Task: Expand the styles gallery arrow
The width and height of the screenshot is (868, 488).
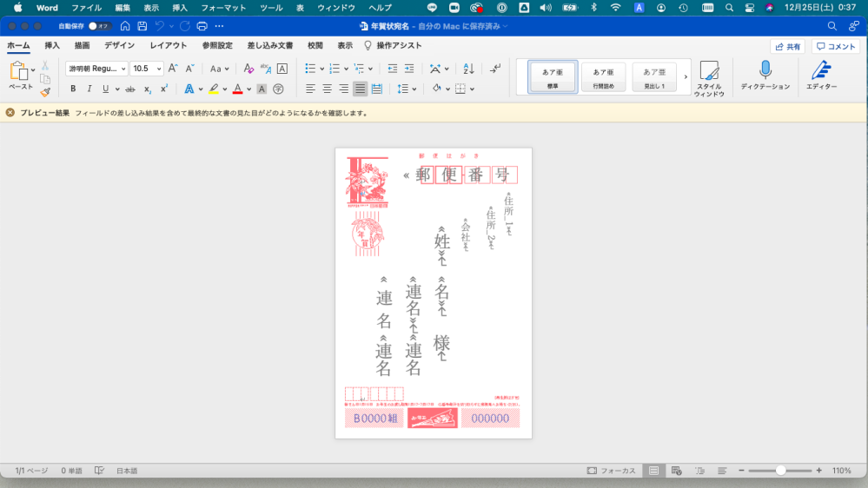Action: [x=686, y=77]
